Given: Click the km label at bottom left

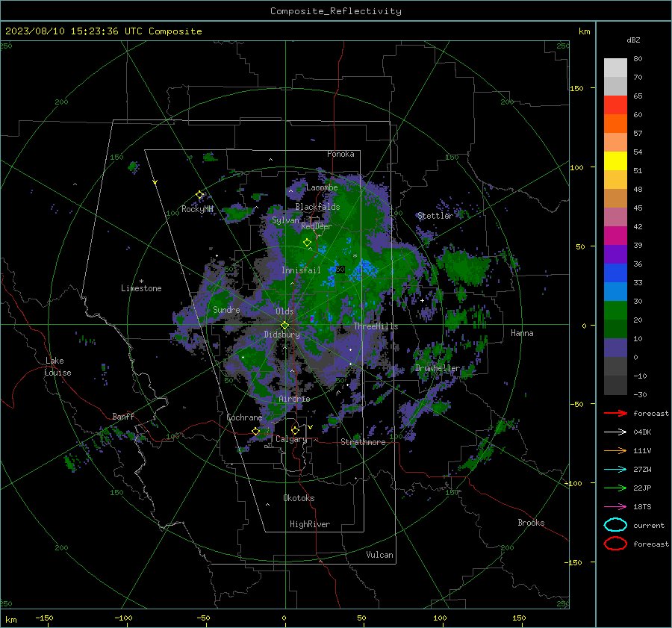Looking at the screenshot, I should pos(10,620).
